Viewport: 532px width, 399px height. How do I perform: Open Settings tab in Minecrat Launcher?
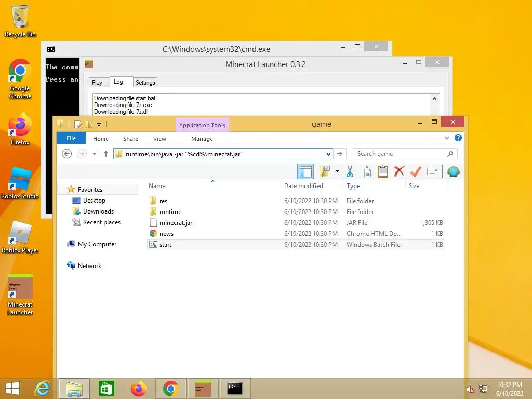click(x=145, y=83)
